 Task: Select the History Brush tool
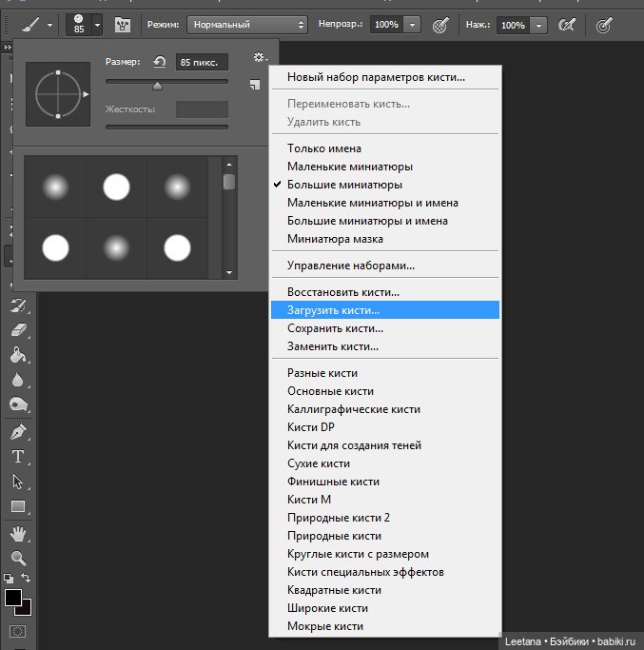(18, 305)
